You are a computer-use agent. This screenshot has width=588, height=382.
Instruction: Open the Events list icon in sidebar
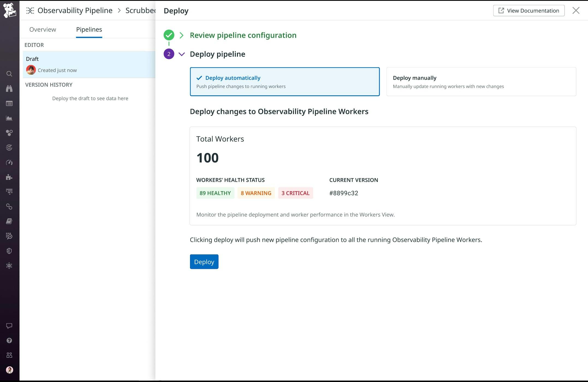point(9,103)
